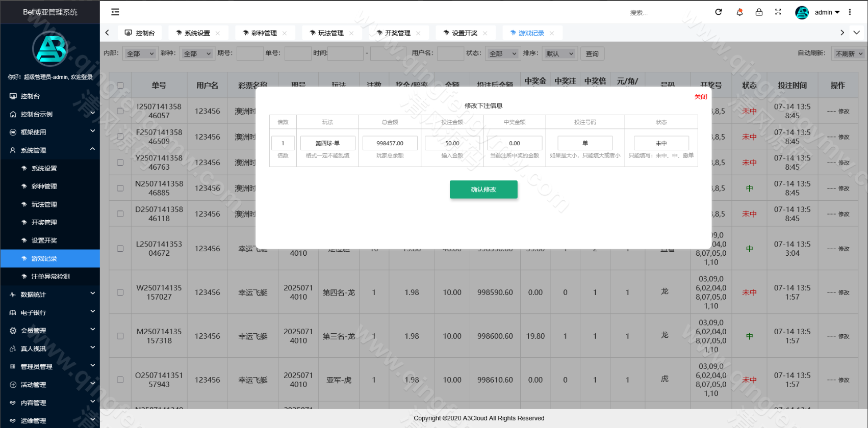Click the green 确认修改 button

point(483,190)
